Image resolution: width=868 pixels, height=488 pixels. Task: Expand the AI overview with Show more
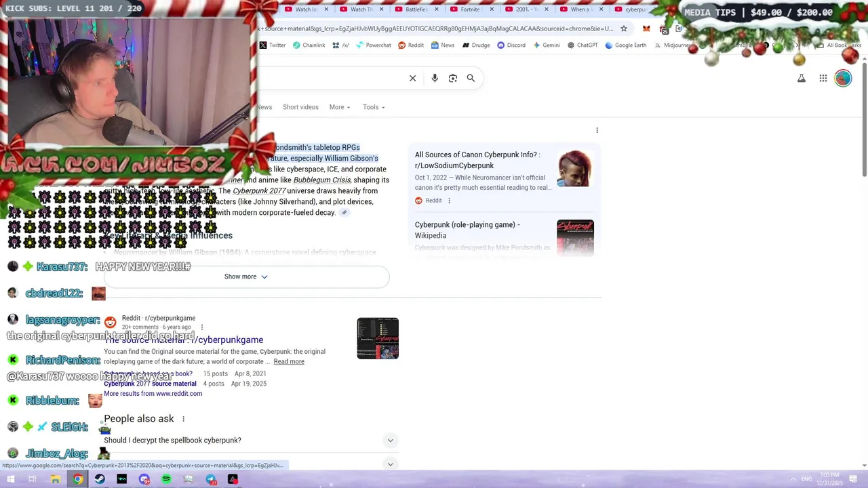coord(246,277)
